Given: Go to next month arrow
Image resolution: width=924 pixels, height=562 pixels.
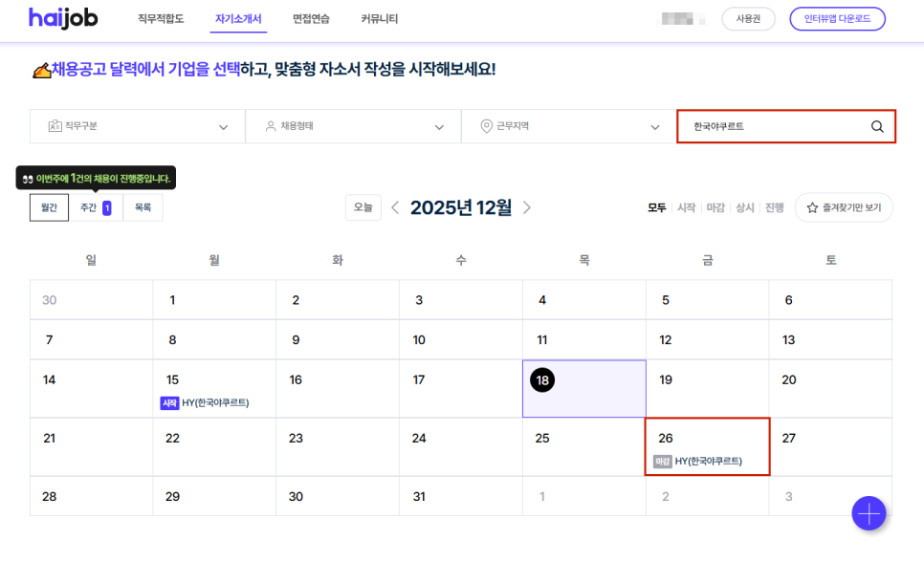Looking at the screenshot, I should click(527, 207).
